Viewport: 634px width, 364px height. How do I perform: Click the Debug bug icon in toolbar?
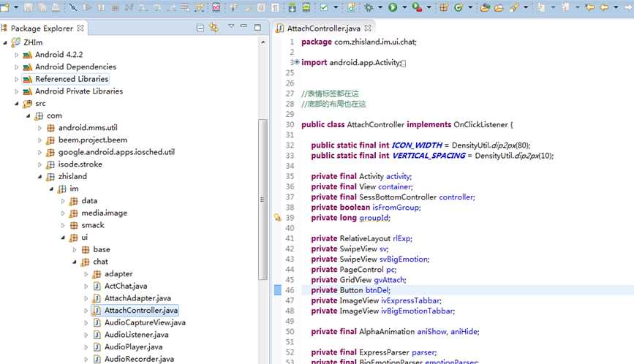point(370,7)
